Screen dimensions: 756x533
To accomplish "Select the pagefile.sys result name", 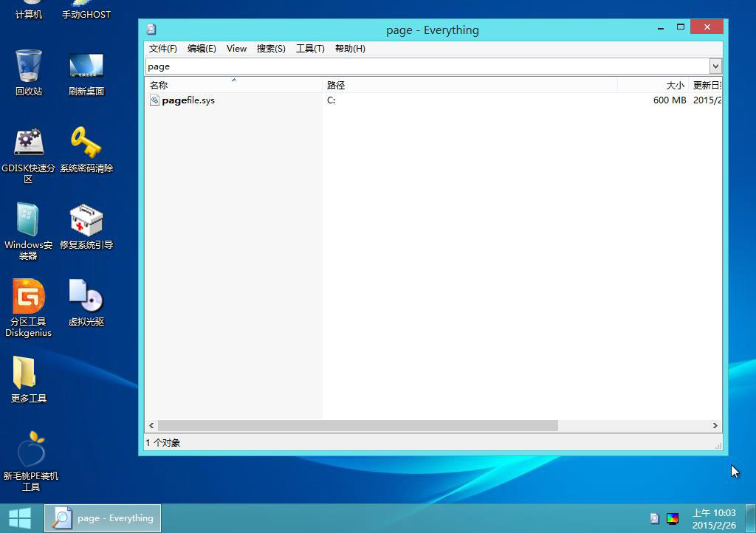I will click(x=188, y=100).
